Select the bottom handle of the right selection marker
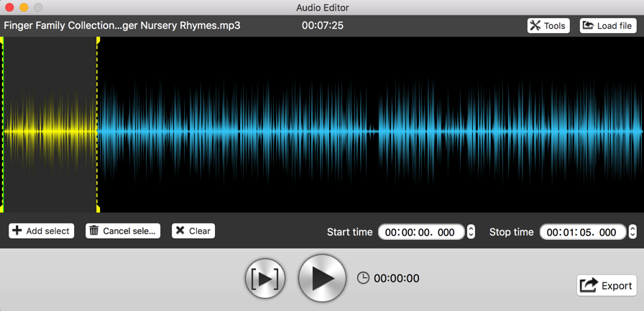This screenshot has width=644, height=311. (98, 209)
